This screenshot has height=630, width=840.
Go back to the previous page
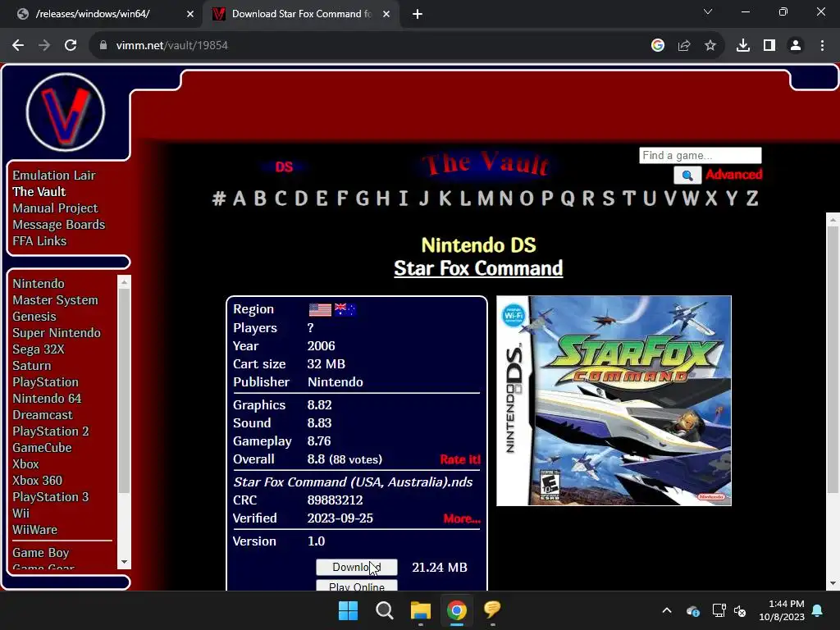pyautogui.click(x=18, y=46)
